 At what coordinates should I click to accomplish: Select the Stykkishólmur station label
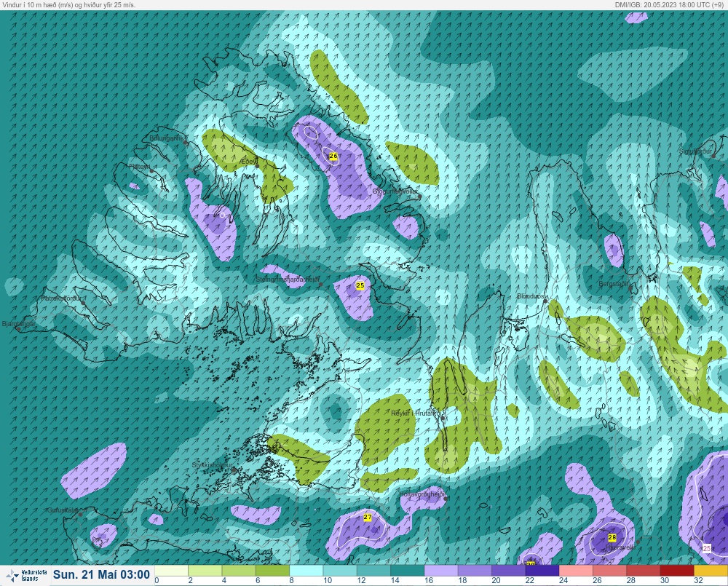212,465
